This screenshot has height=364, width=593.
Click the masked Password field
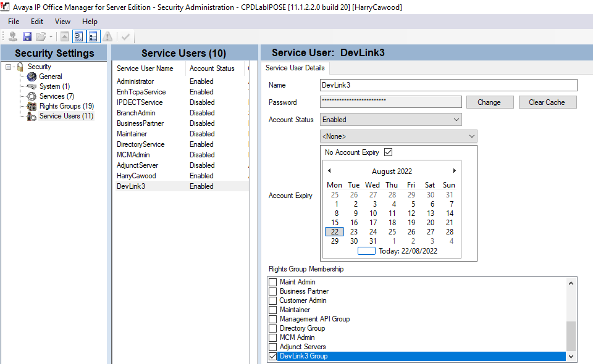click(390, 102)
